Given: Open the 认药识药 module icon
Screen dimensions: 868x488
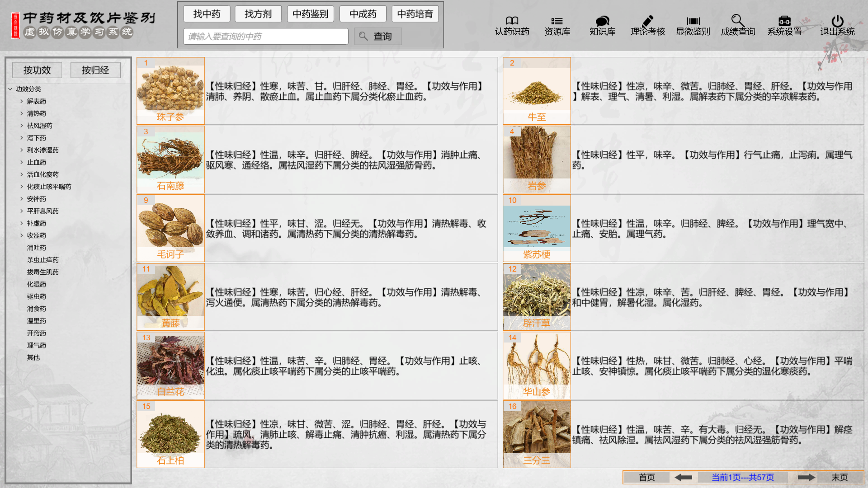Looking at the screenshot, I should tap(512, 25).
